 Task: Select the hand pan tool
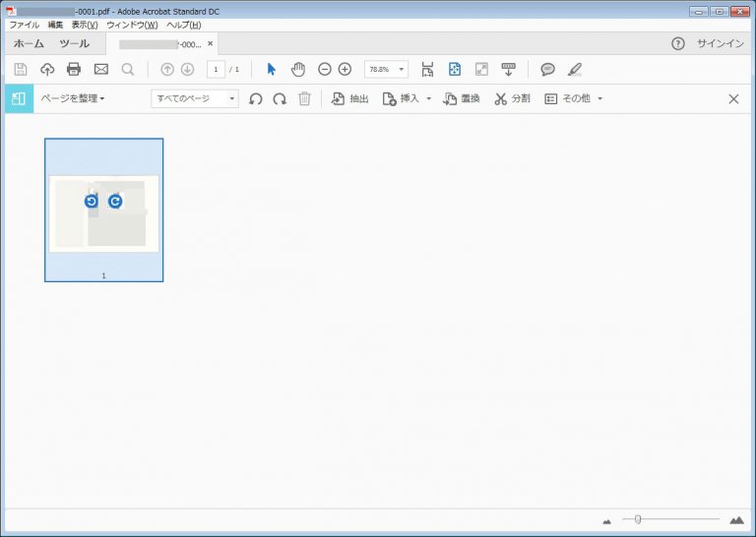pyautogui.click(x=297, y=69)
